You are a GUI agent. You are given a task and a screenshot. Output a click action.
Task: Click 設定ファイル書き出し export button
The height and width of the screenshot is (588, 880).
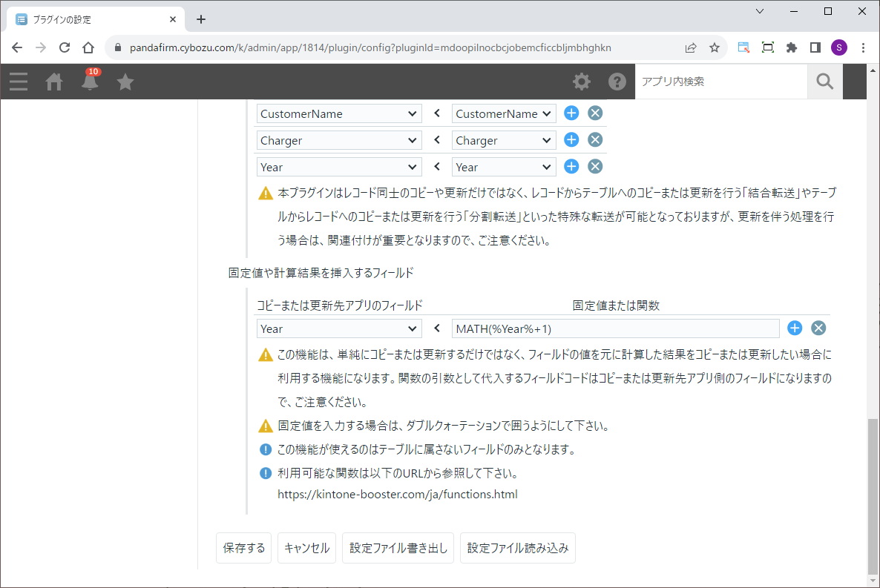click(x=398, y=549)
